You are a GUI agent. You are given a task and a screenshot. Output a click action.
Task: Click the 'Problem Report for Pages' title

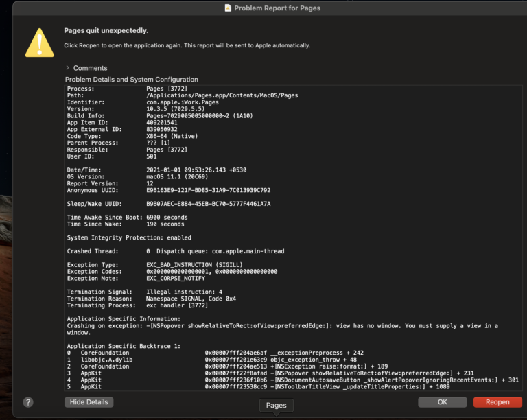(277, 8)
